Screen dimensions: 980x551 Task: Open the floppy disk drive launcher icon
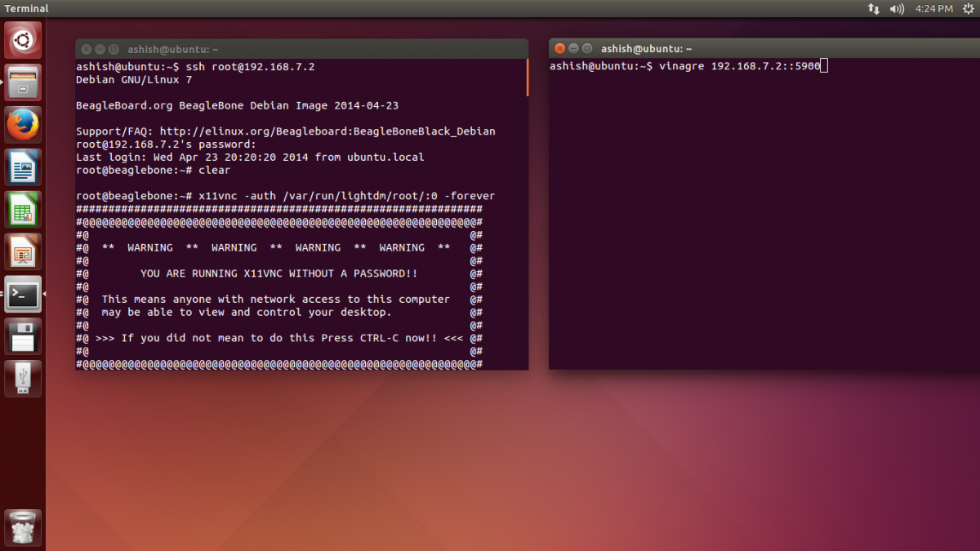22,336
